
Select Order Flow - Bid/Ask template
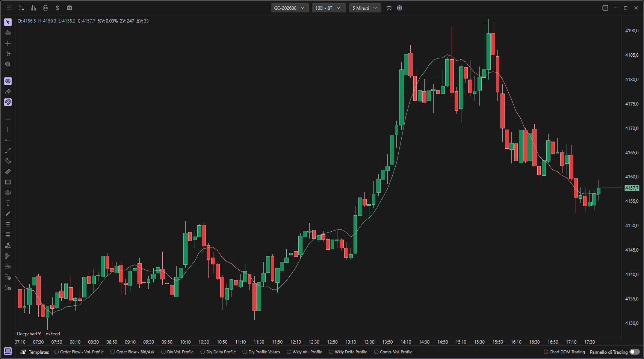click(x=132, y=352)
